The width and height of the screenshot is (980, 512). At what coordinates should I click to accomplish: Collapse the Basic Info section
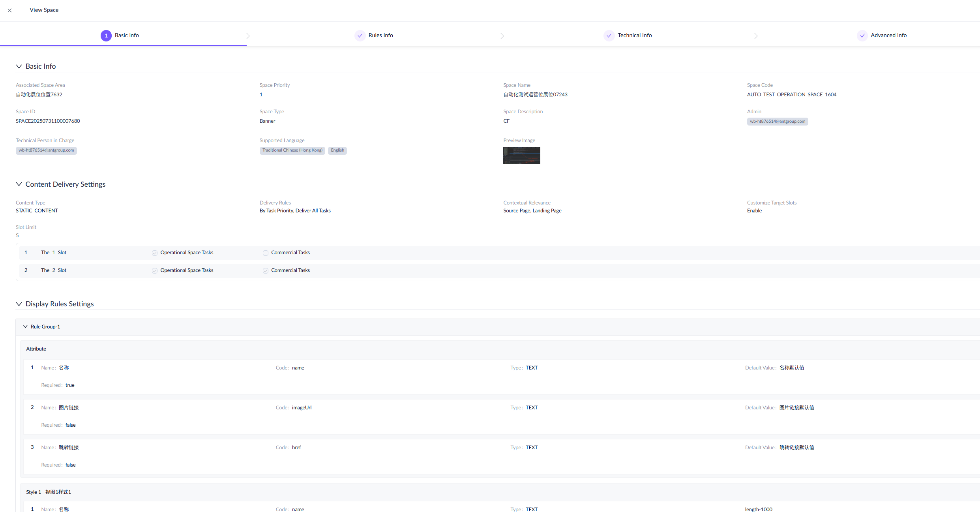[x=19, y=66]
